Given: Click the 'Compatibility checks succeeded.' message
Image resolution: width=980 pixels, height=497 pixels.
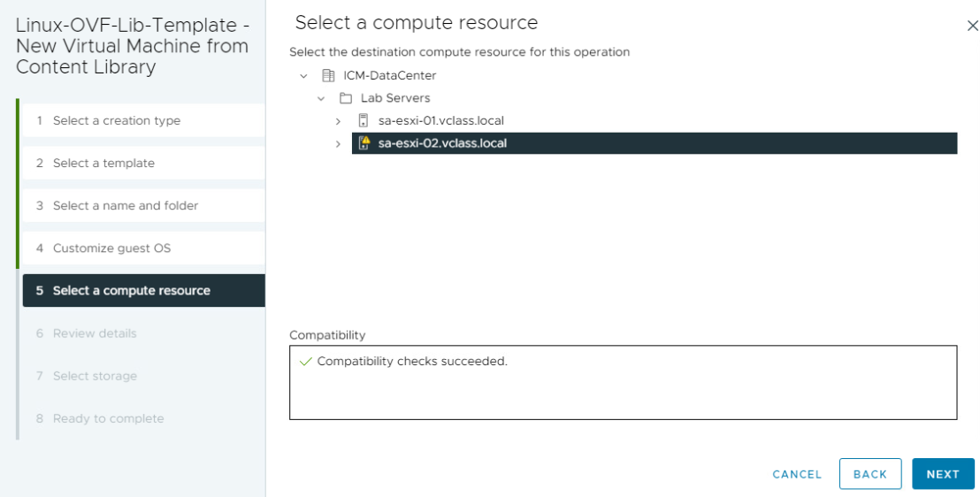Looking at the screenshot, I should (x=412, y=362).
